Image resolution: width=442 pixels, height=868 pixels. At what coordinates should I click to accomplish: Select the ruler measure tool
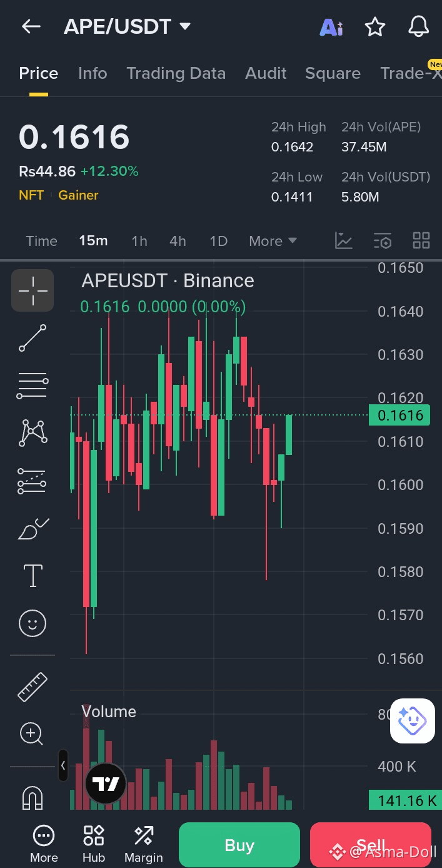[33, 687]
